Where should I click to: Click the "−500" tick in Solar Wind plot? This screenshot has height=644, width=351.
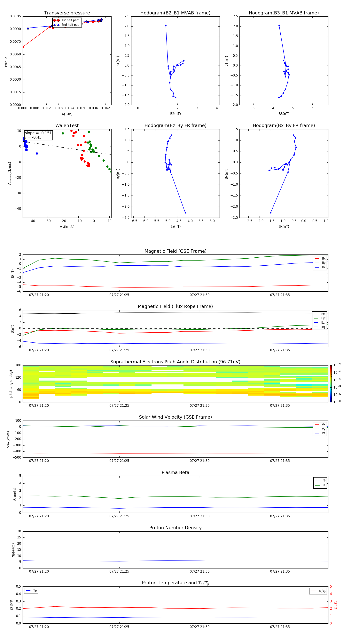(x=17, y=457)
